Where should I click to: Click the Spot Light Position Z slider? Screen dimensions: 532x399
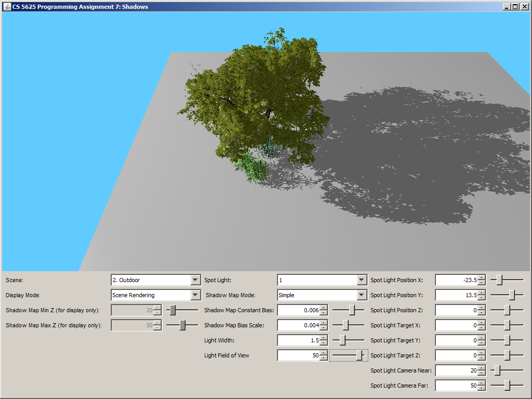tap(507, 310)
